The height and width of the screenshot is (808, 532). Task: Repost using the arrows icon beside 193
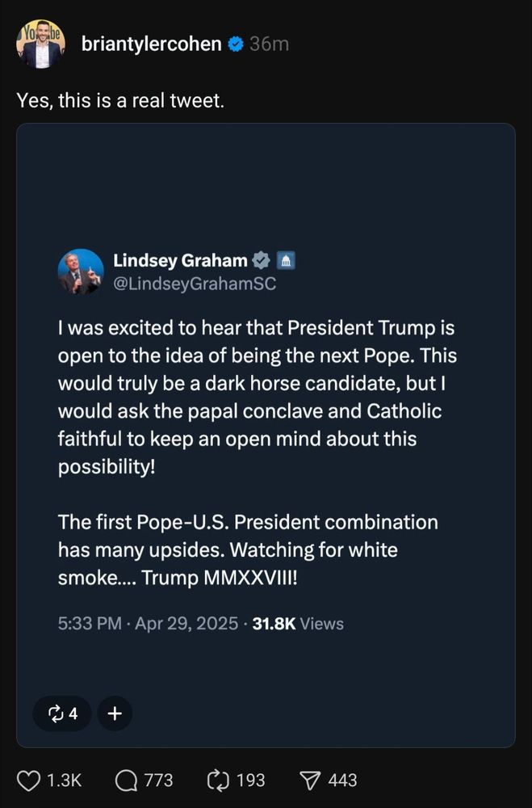pyautogui.click(x=218, y=781)
